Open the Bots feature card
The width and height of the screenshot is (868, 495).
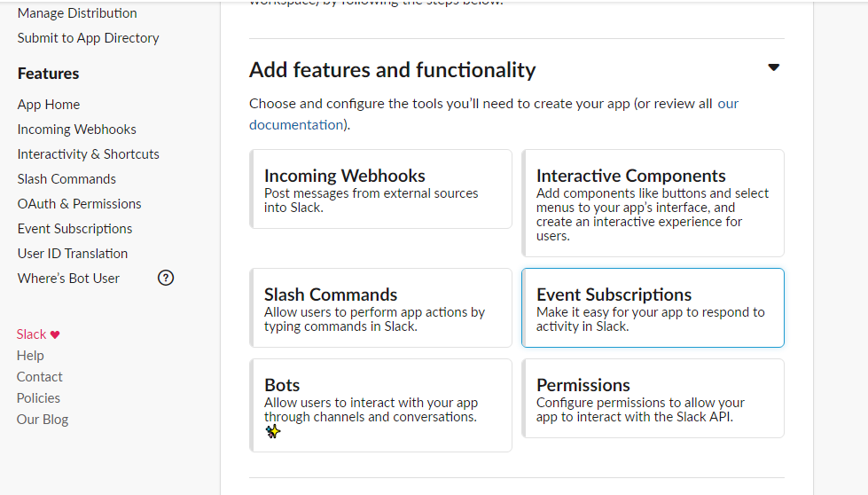click(x=381, y=405)
